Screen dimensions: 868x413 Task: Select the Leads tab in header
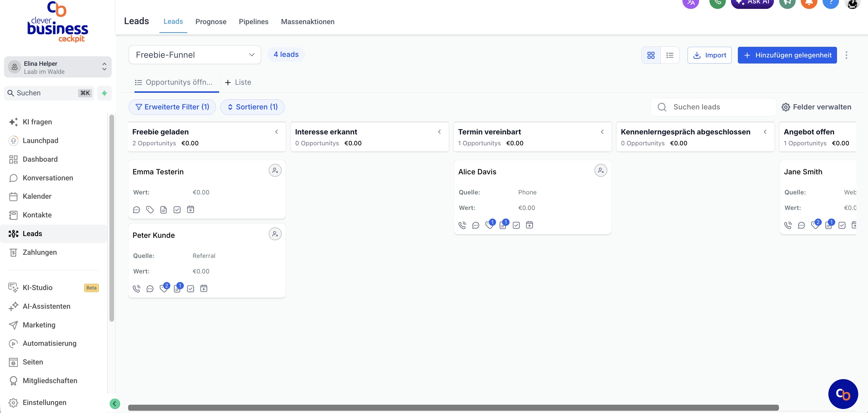click(x=173, y=22)
